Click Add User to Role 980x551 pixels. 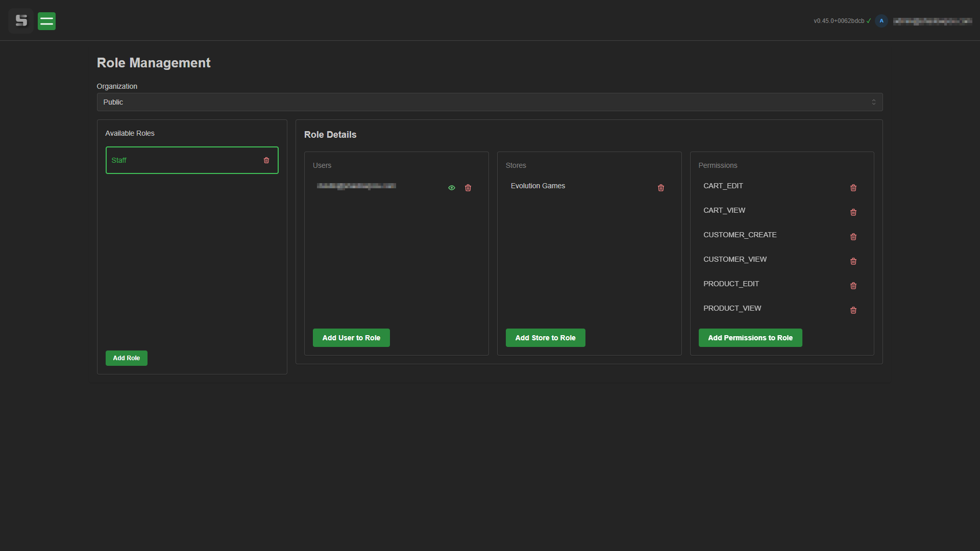351,337
